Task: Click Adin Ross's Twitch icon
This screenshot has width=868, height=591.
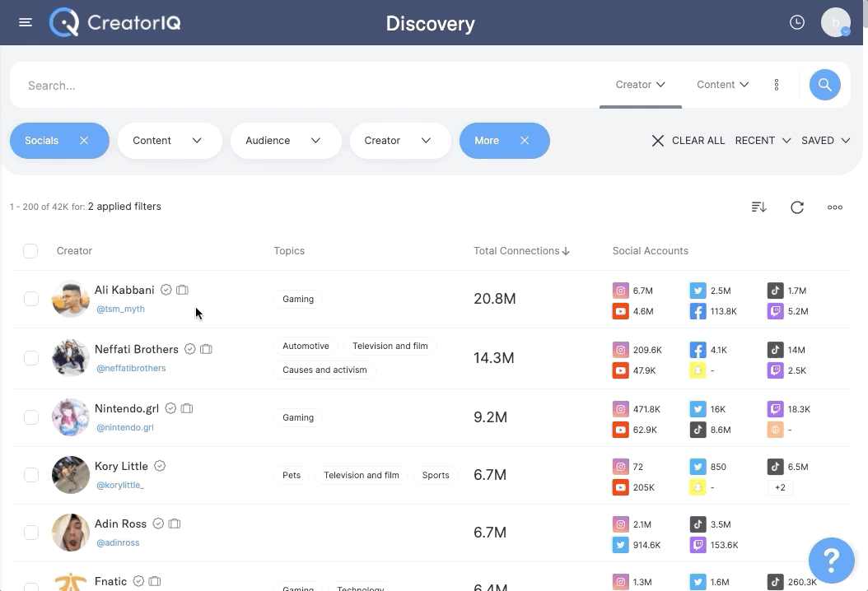Action: (x=698, y=545)
